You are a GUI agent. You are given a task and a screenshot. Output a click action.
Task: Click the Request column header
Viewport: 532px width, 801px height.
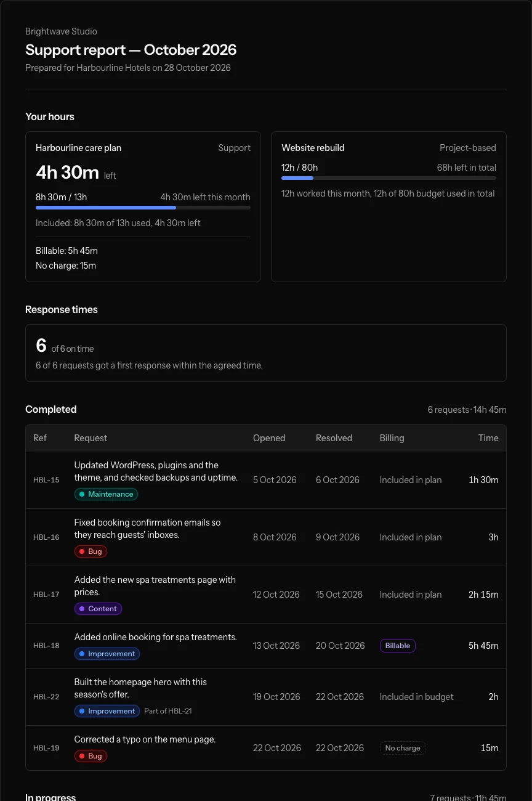(x=91, y=438)
